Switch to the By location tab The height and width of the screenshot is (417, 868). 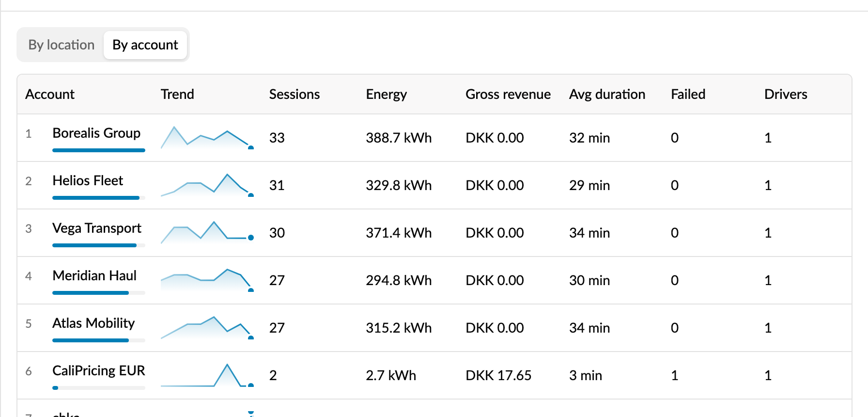[62, 45]
